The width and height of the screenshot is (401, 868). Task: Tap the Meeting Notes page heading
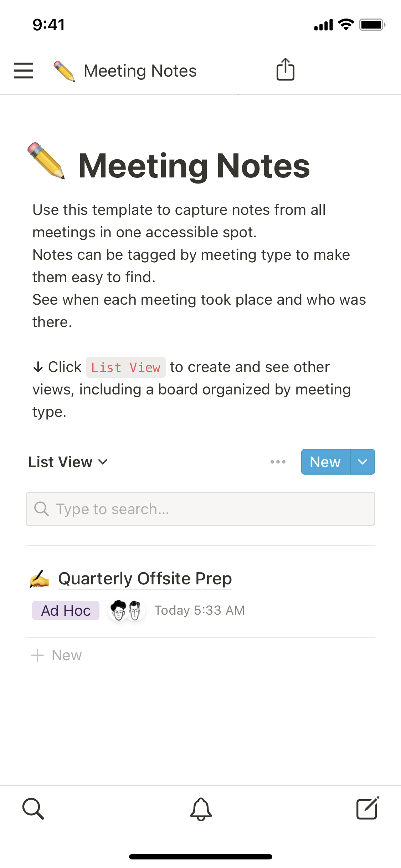[x=194, y=166]
